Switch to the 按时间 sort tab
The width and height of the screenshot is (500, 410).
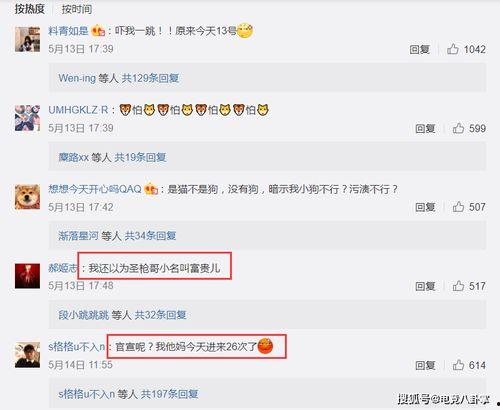click(x=77, y=9)
